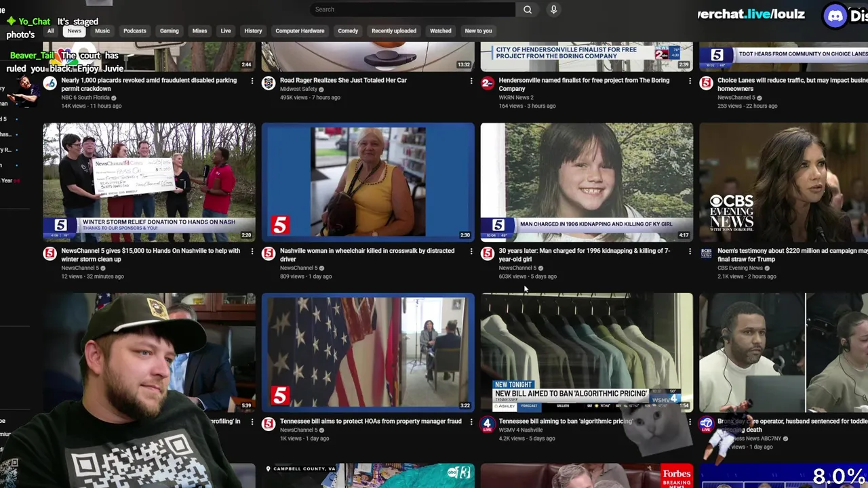Open options menu for wheelchair crosswalk video
868x488 pixels.
click(x=471, y=251)
